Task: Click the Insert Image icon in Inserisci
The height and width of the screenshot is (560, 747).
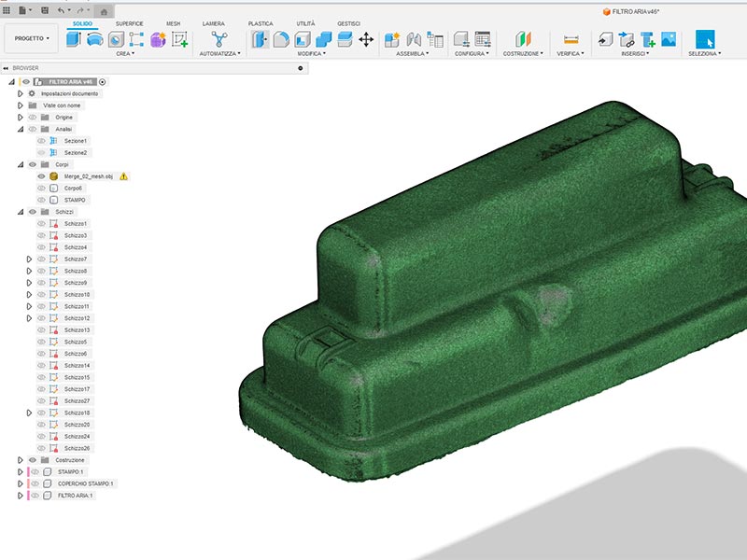Action: (669, 39)
